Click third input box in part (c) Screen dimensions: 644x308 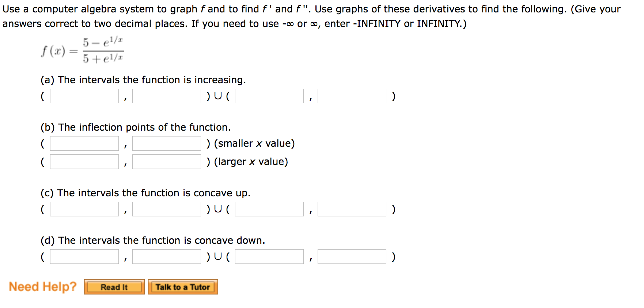(269, 209)
